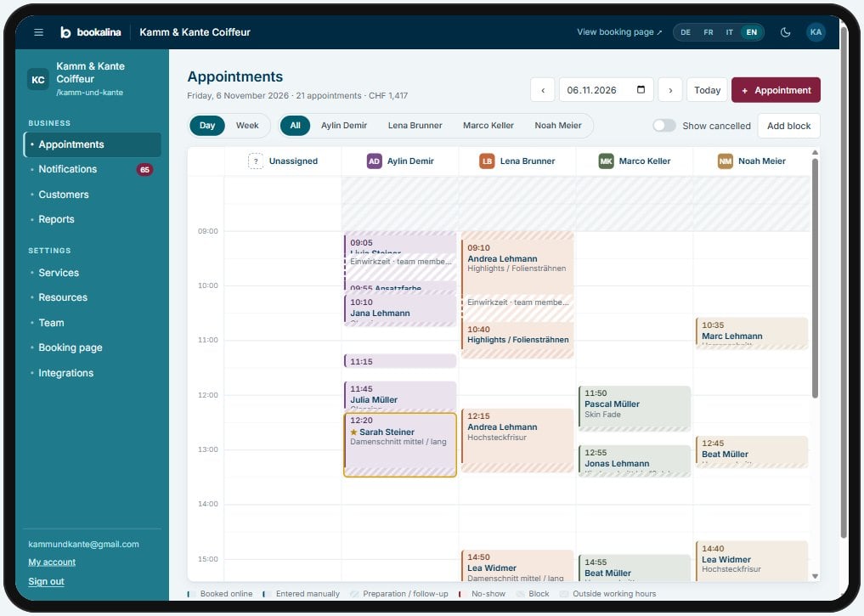Open View booking page link
Viewport: 864px width, 616px height.
619,32
